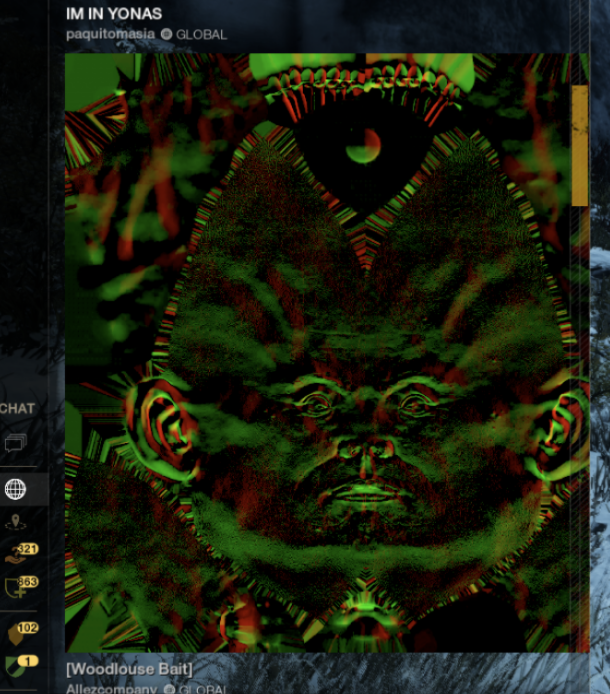Select the Global chat globe icon
The width and height of the screenshot is (610, 694).
tap(15, 489)
